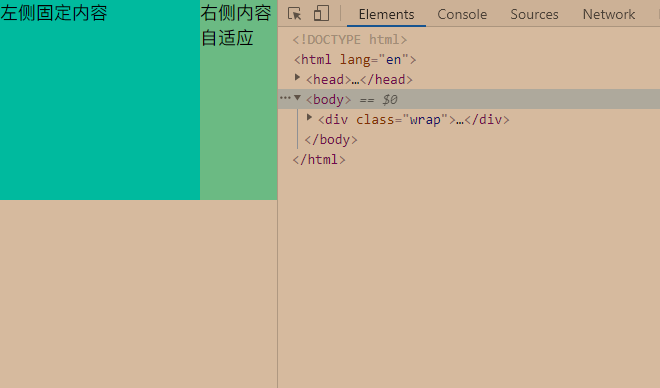Expand the head element node
The height and width of the screenshot is (388, 660).
[x=298, y=77]
